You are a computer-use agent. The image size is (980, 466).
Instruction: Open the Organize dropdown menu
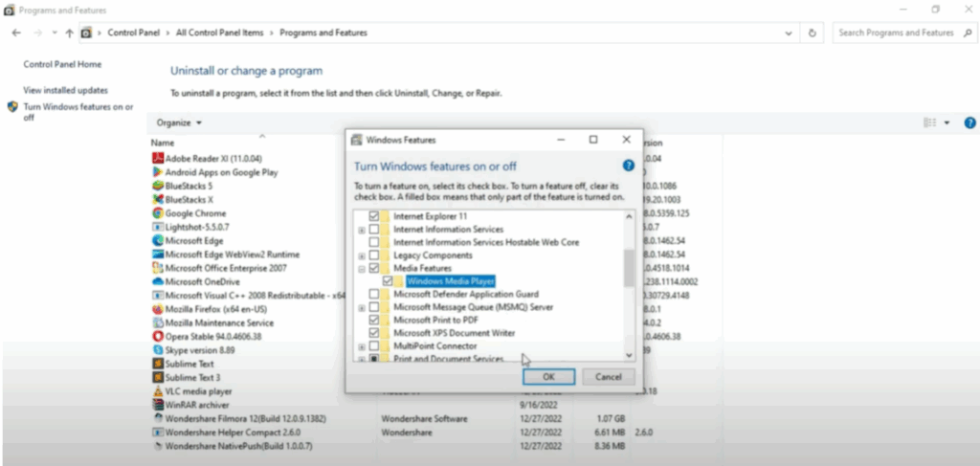pos(179,123)
